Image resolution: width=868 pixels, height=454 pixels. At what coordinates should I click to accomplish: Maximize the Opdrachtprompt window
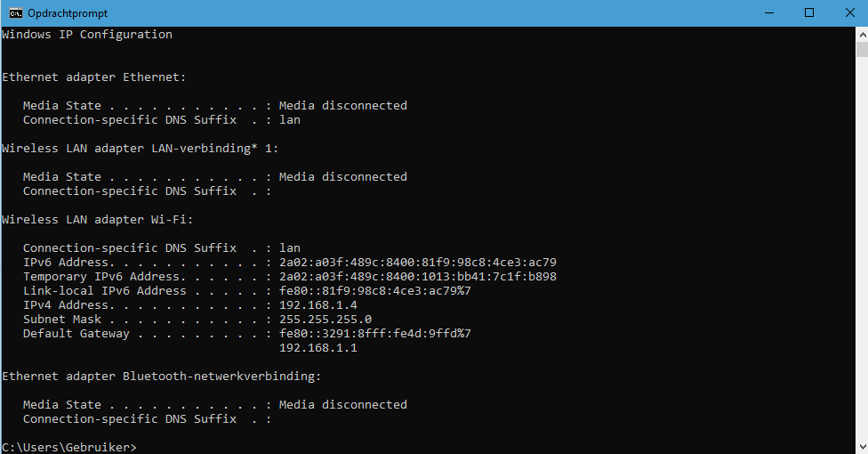(x=809, y=12)
